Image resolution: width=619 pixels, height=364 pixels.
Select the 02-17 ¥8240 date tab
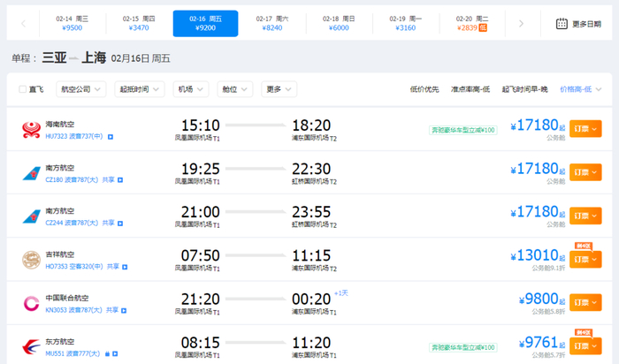pos(272,24)
